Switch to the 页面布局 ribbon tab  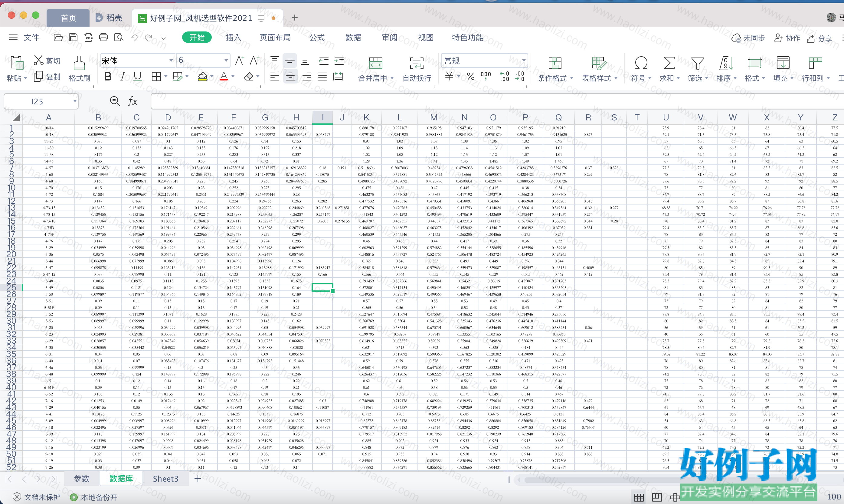click(x=275, y=37)
